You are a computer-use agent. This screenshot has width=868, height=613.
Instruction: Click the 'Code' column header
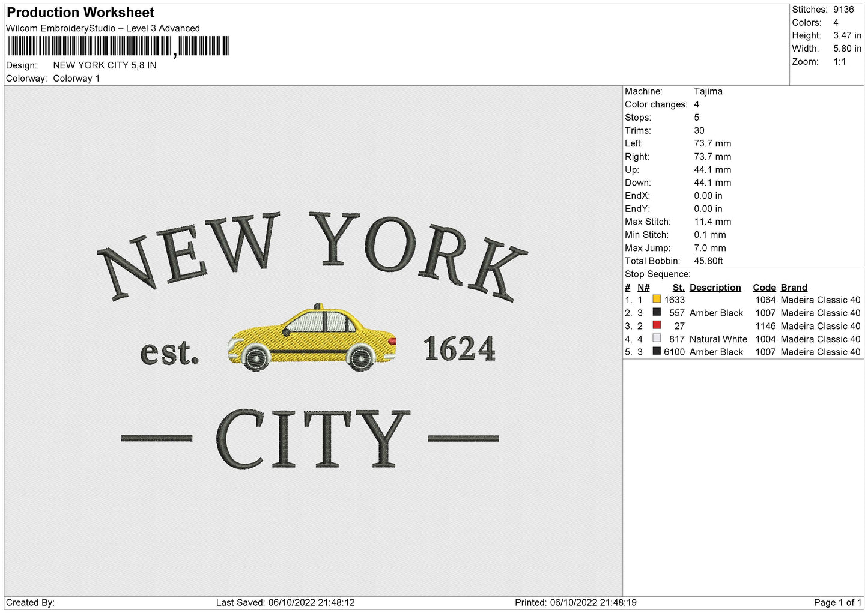click(764, 288)
